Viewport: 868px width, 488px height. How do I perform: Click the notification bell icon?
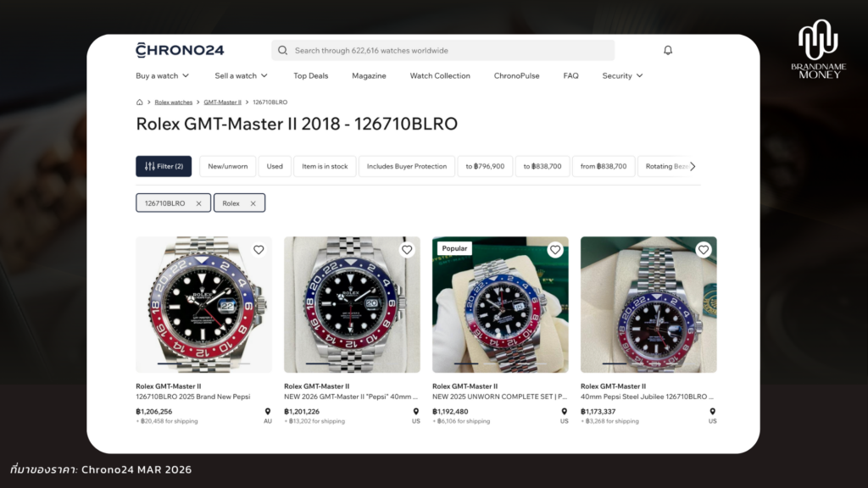(x=668, y=51)
